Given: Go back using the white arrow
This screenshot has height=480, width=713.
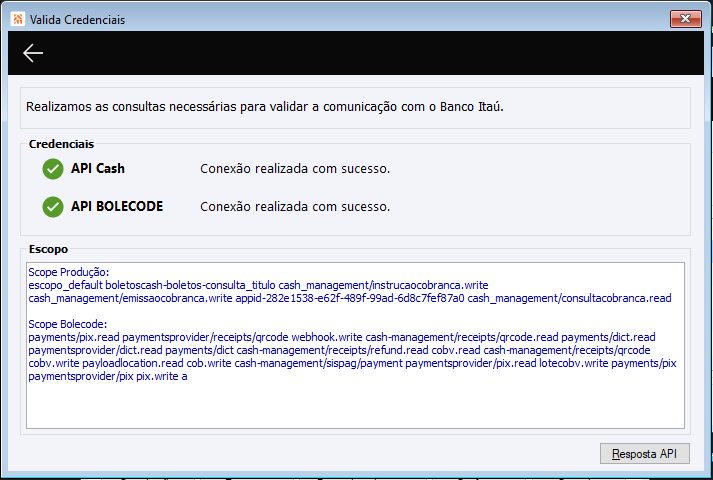Looking at the screenshot, I should point(33,53).
